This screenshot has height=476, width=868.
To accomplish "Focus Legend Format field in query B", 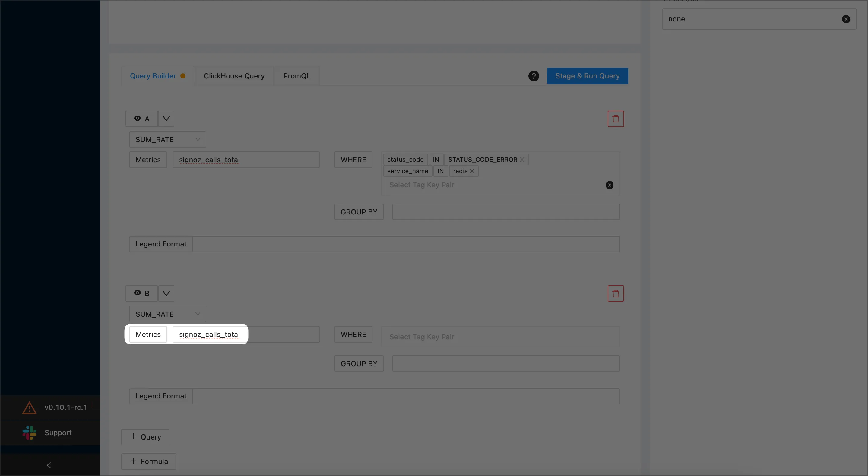I will (x=406, y=396).
